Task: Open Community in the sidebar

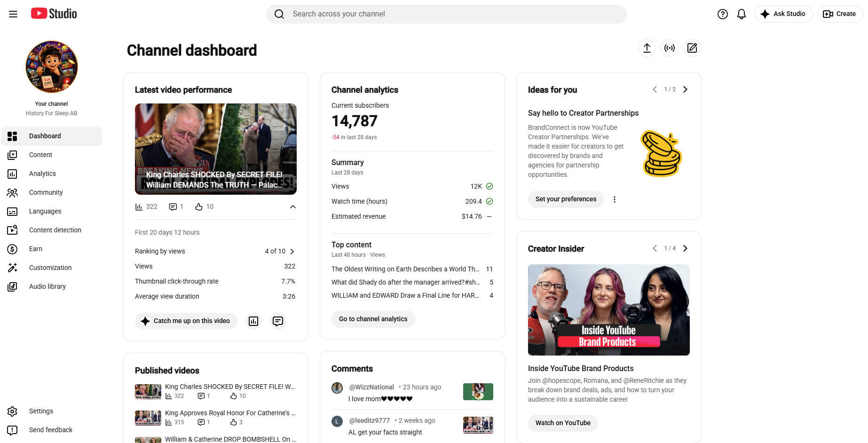Action: point(52,193)
